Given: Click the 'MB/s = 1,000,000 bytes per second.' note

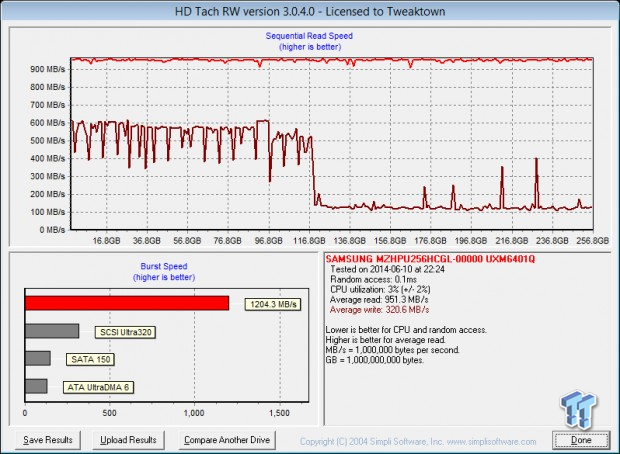Looking at the screenshot, I should [393, 350].
